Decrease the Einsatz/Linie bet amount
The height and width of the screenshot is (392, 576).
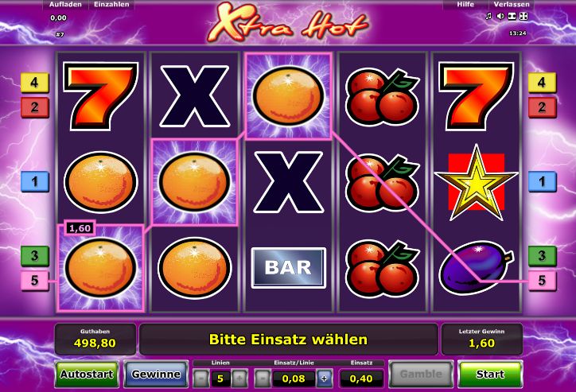[x=263, y=378]
